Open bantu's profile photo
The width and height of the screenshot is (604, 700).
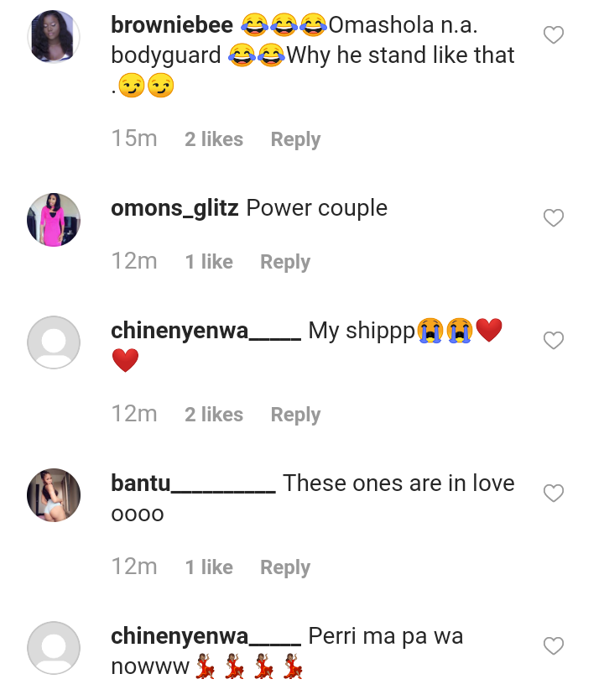pos(54,494)
